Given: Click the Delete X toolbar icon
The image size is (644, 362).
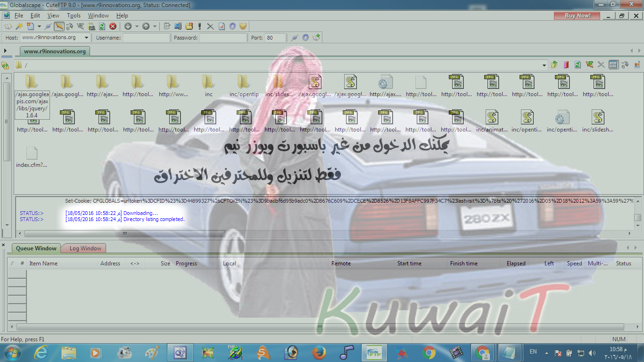Looking at the screenshot, I should click(x=210, y=26).
